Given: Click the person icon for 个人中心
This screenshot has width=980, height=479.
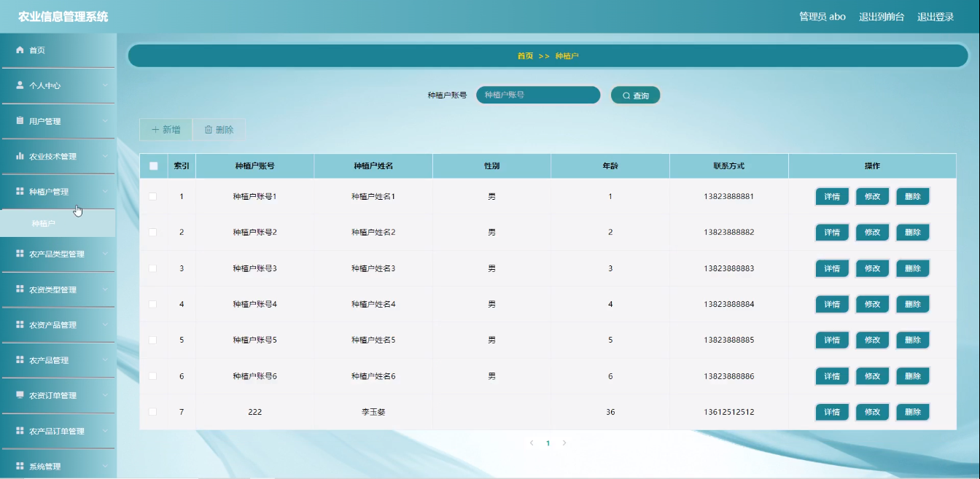Looking at the screenshot, I should [20, 85].
